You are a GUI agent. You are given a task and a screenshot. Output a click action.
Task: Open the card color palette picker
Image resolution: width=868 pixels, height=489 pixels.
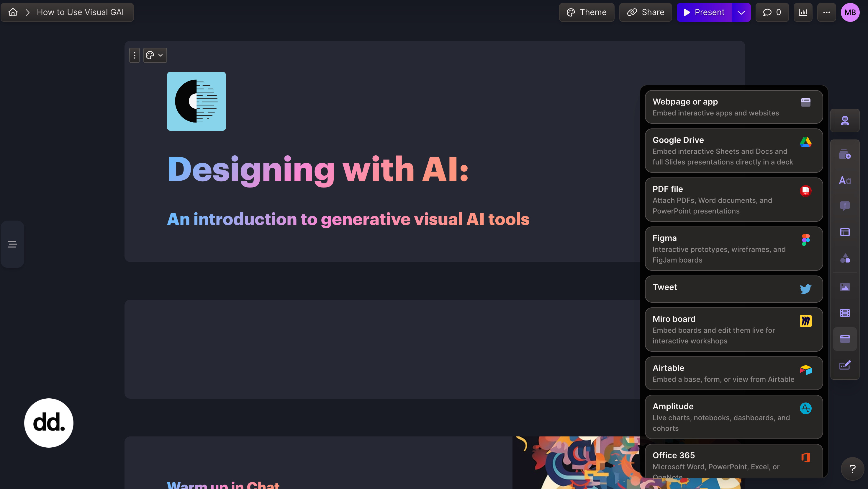(x=150, y=55)
